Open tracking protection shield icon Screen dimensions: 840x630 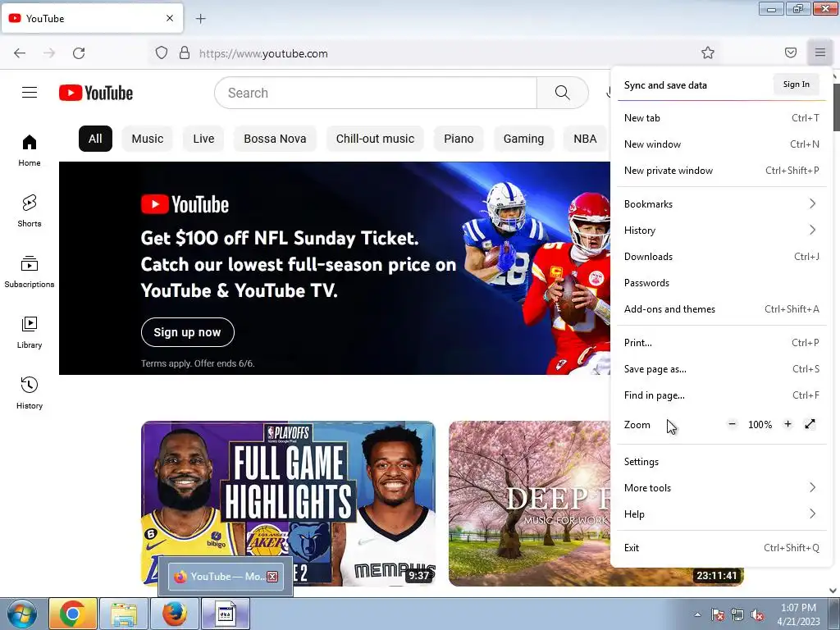click(162, 53)
